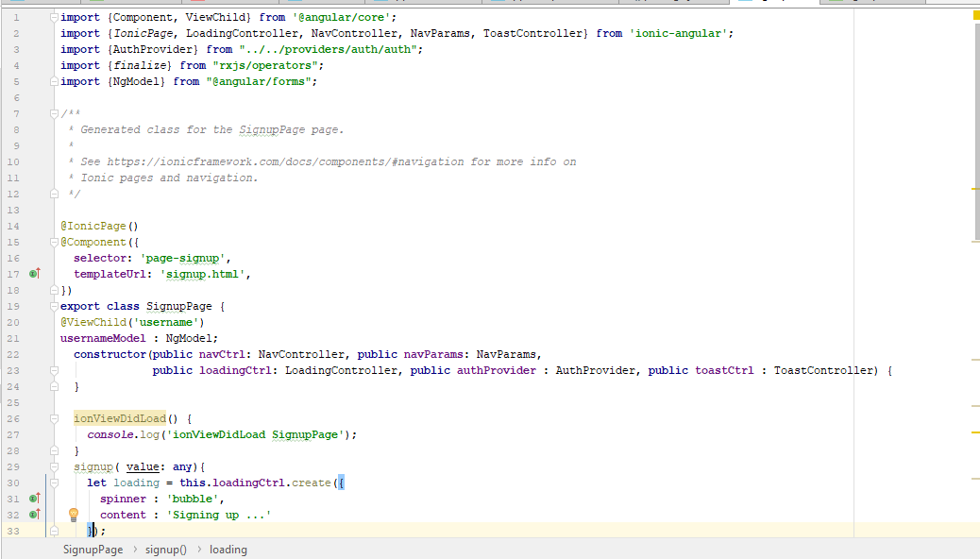Click the green gutter icon beside line 31
Viewport: 980px width, 559px height.
[x=35, y=499]
